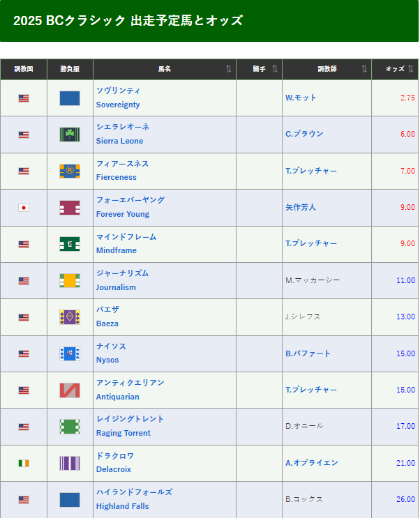Click Delacroix's purple striped silks icon

pos(70,463)
